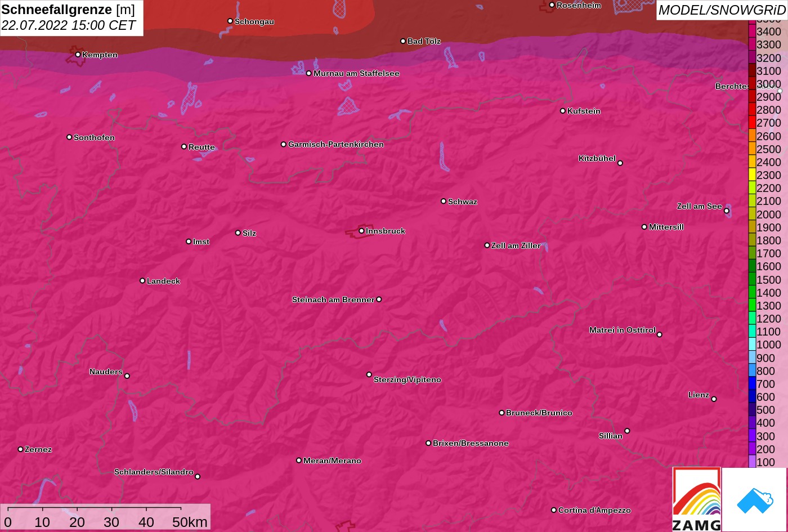Click the Schneefallgrenze title text
Image resolution: width=788 pixels, height=532 pixels.
[57, 10]
